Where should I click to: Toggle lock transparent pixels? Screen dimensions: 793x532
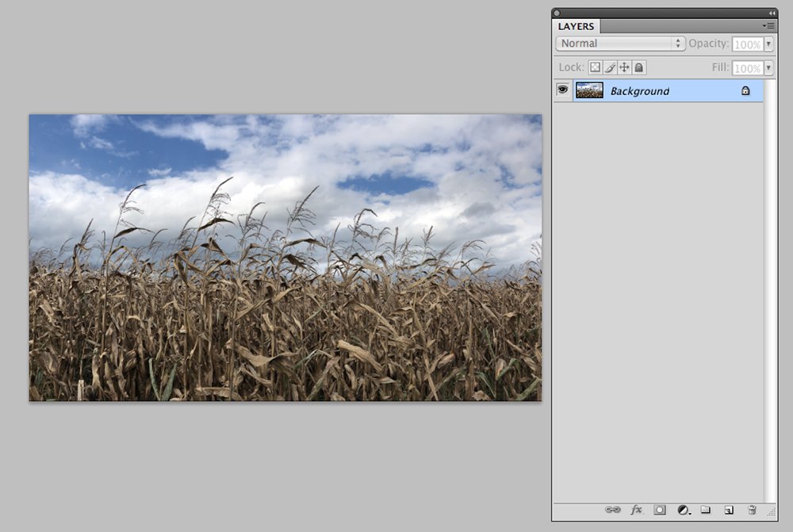click(x=596, y=67)
